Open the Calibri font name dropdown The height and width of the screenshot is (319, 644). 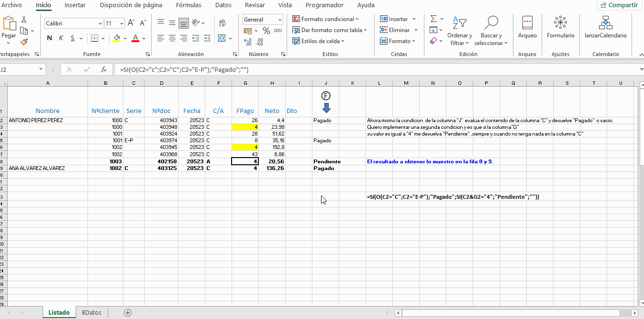point(100,23)
